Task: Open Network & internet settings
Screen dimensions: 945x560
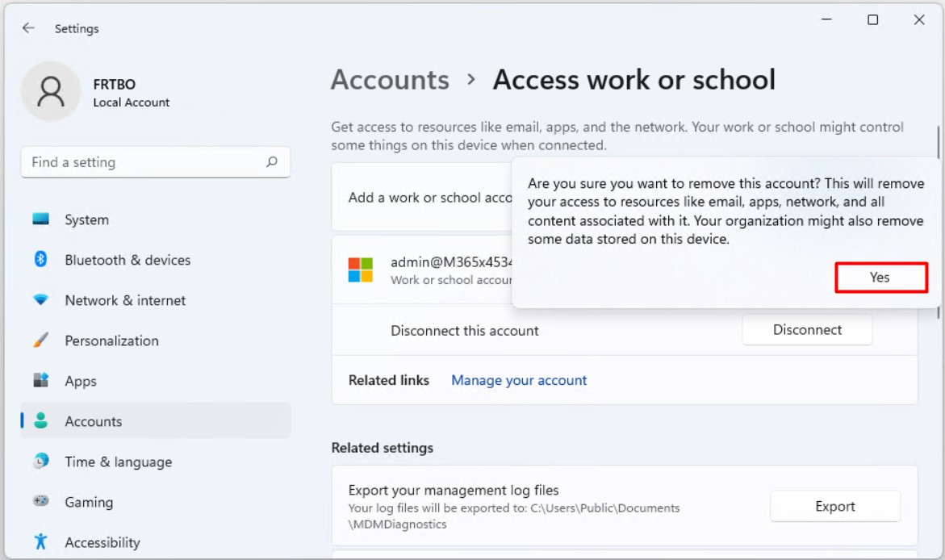Action: [x=156, y=300]
